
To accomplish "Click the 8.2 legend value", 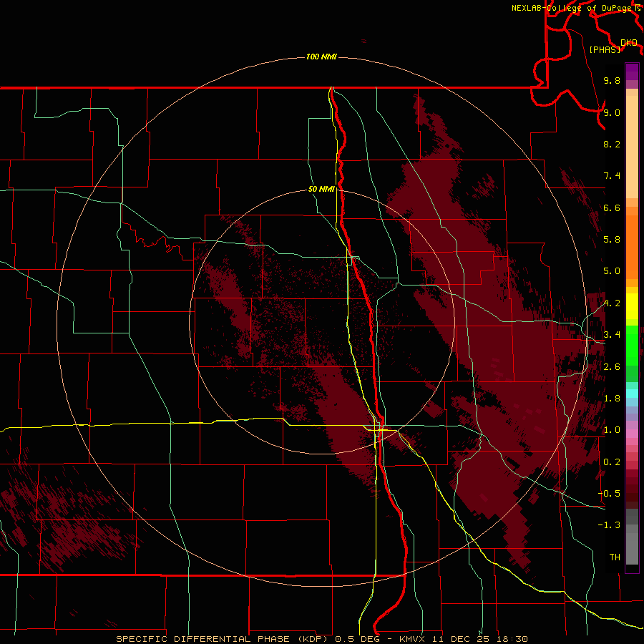I will point(612,144).
